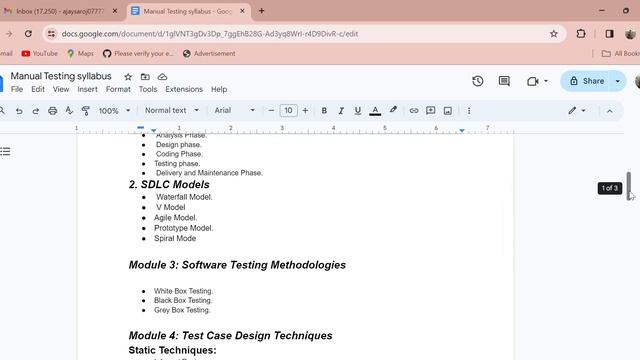Click the site information icon in address bar
640x360 pixels.
[51, 34]
